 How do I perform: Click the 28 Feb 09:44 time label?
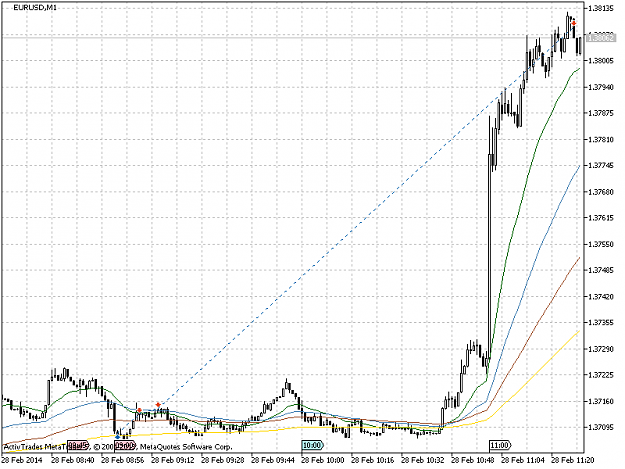(x=273, y=460)
